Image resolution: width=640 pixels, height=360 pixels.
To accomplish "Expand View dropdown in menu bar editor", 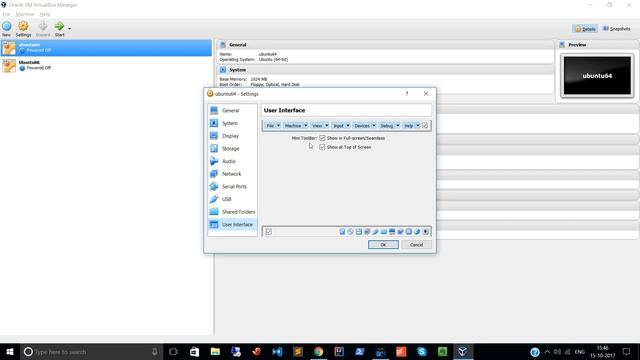I will 327,126.
